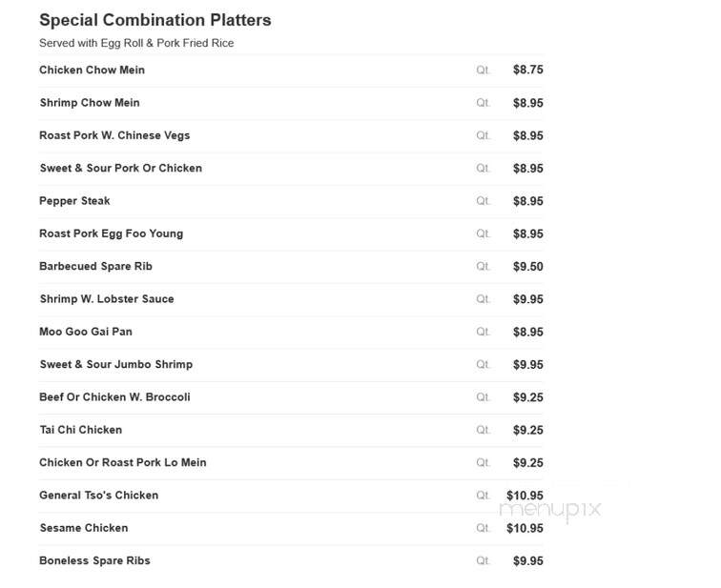Select Roast Pork Egg Foo Young
This screenshot has height=588, width=721.
(111, 233)
